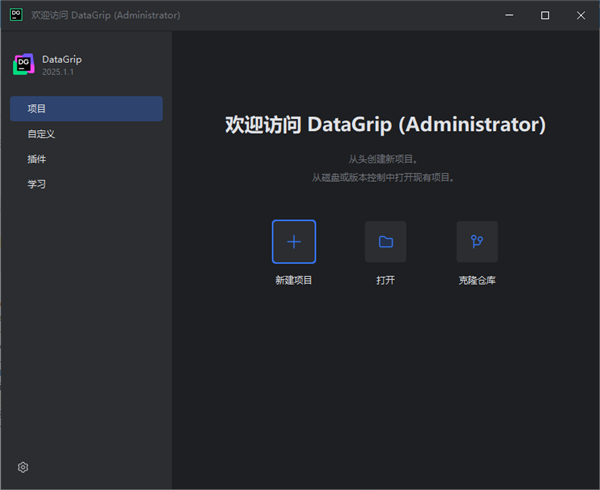This screenshot has height=490, width=600.
Task: Click the DataGrip name in the sidebar
Action: coord(62,59)
